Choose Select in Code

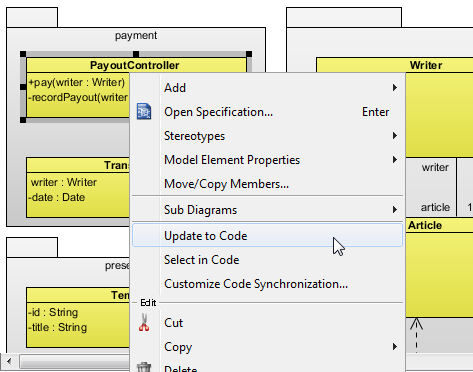pyautogui.click(x=267, y=260)
